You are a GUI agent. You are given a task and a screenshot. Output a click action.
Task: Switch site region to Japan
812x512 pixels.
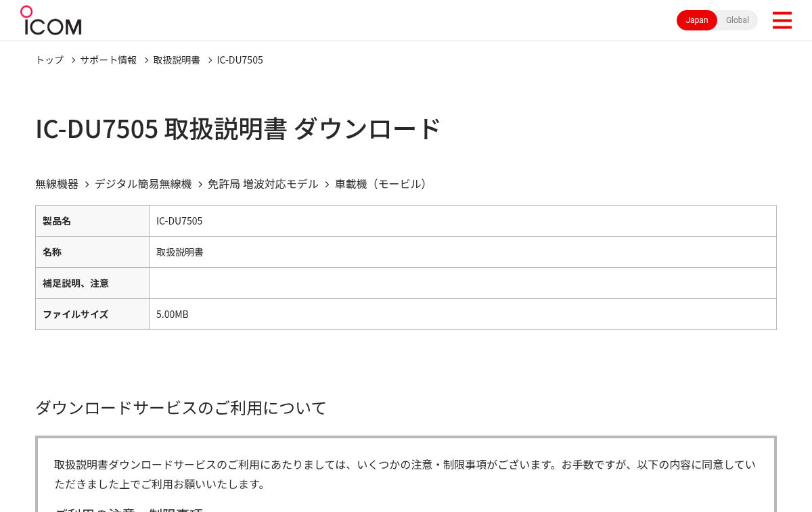[x=697, y=20]
